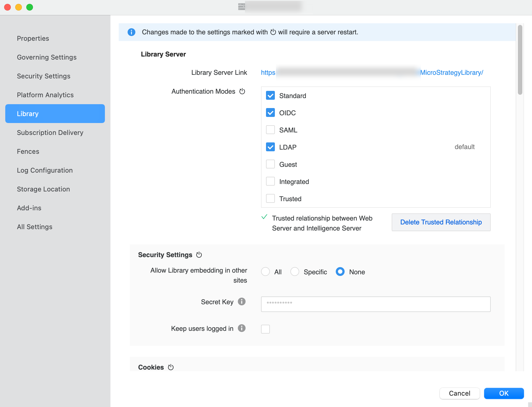Click the info icon beside Secret Key
Viewport: 532px width, 407px height.
tap(242, 302)
